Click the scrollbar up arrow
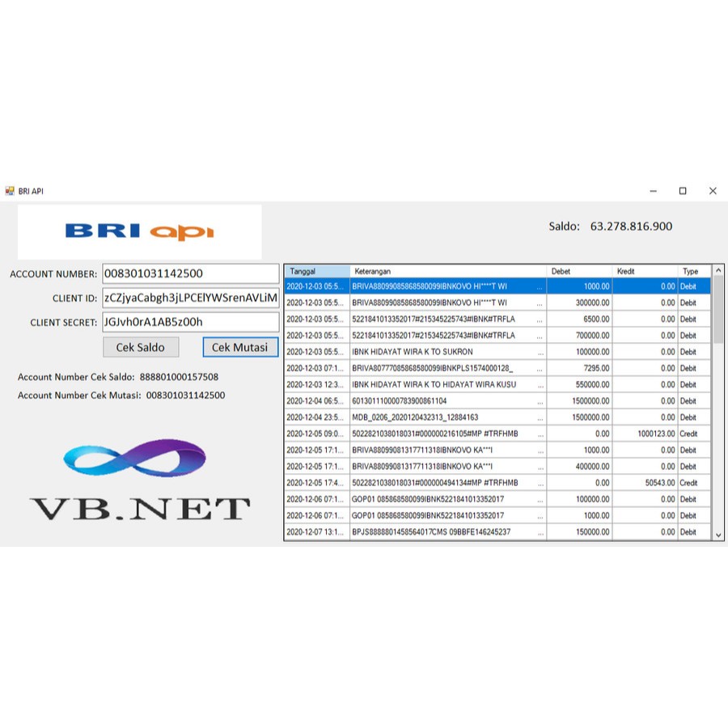The height and width of the screenshot is (728, 728). (x=717, y=270)
